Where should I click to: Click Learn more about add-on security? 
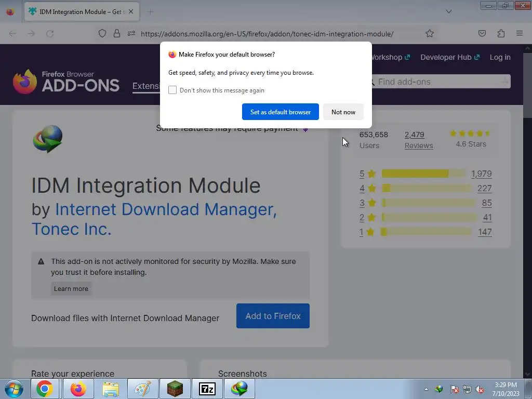(71, 288)
